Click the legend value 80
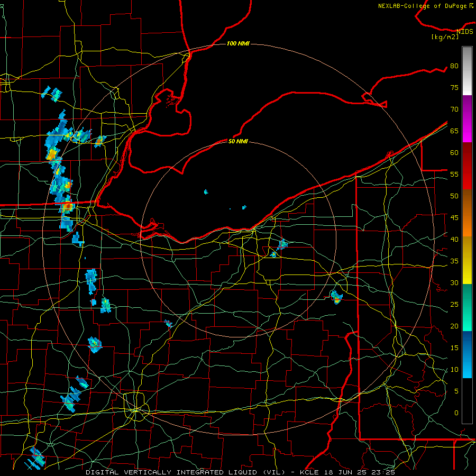The width and height of the screenshot is (476, 476). [x=454, y=66]
